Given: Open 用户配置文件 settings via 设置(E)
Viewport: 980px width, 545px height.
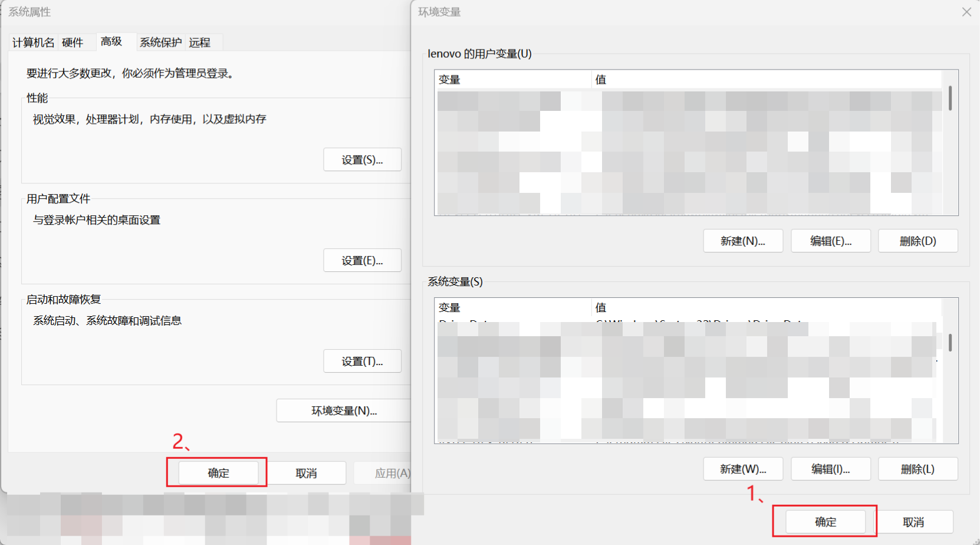Looking at the screenshot, I should click(362, 260).
